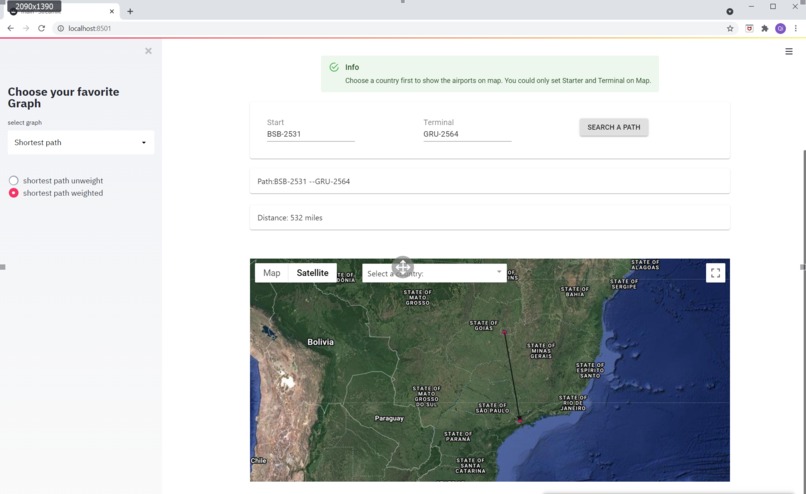Viewport: 806px width, 494px height.
Task: Click the Start airport input field
Action: pyautogui.click(x=310, y=134)
